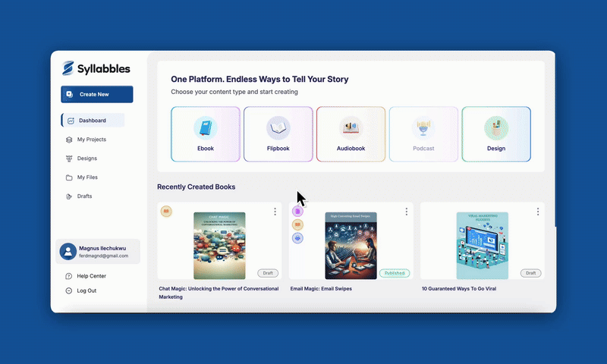Open options menu for 10 Guaranteed Ways card

[x=538, y=212]
